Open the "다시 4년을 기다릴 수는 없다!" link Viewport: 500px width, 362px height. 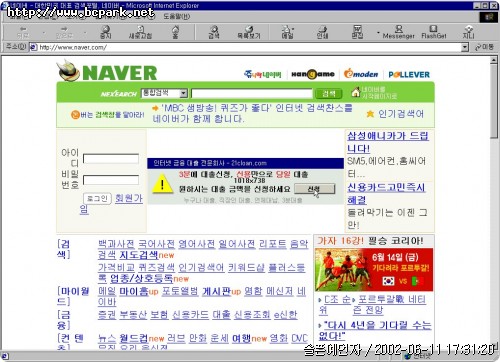point(375,330)
